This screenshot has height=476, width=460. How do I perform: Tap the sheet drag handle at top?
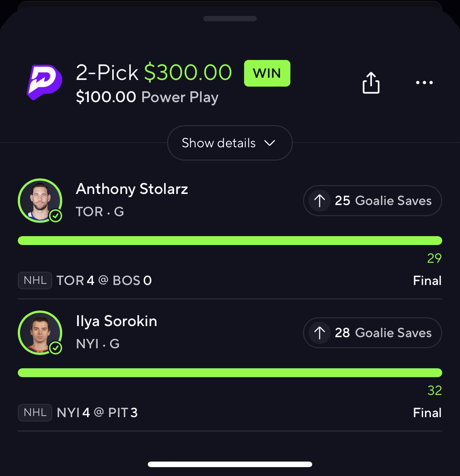pyautogui.click(x=230, y=19)
